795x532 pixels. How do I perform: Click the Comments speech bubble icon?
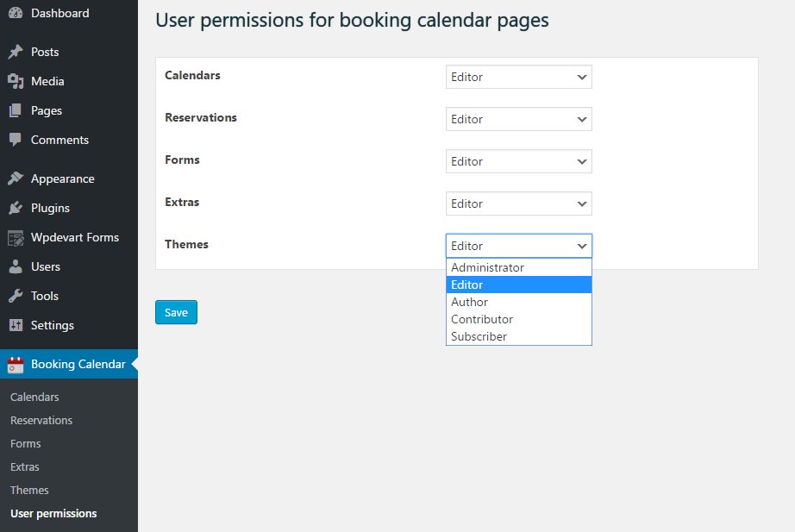point(16,140)
